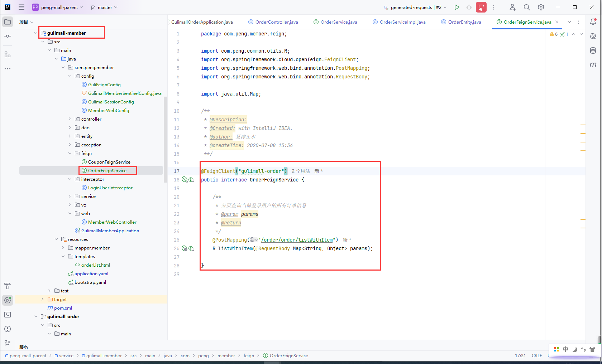Open the Commit tool window icon
602x364 pixels.
pos(8,36)
